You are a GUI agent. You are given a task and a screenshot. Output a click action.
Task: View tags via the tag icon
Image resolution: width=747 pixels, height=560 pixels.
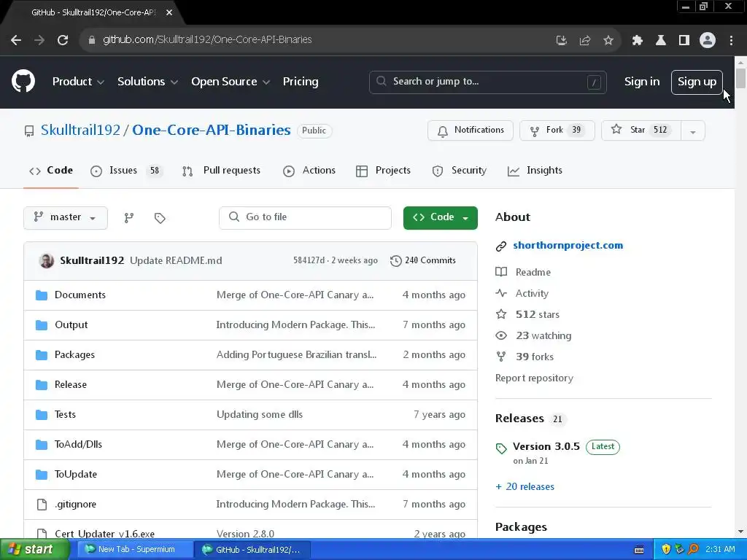click(160, 218)
